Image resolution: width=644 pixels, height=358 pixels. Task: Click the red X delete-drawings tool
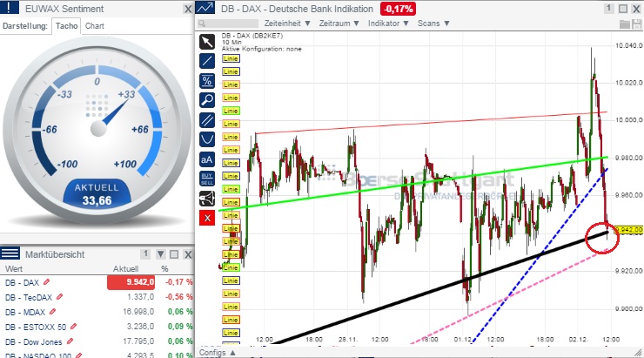(x=207, y=218)
